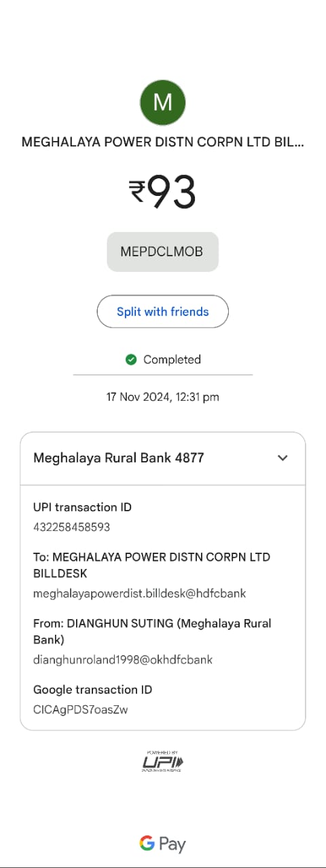
Task: Tap the UPI logo at bottom
Action: pos(163,761)
